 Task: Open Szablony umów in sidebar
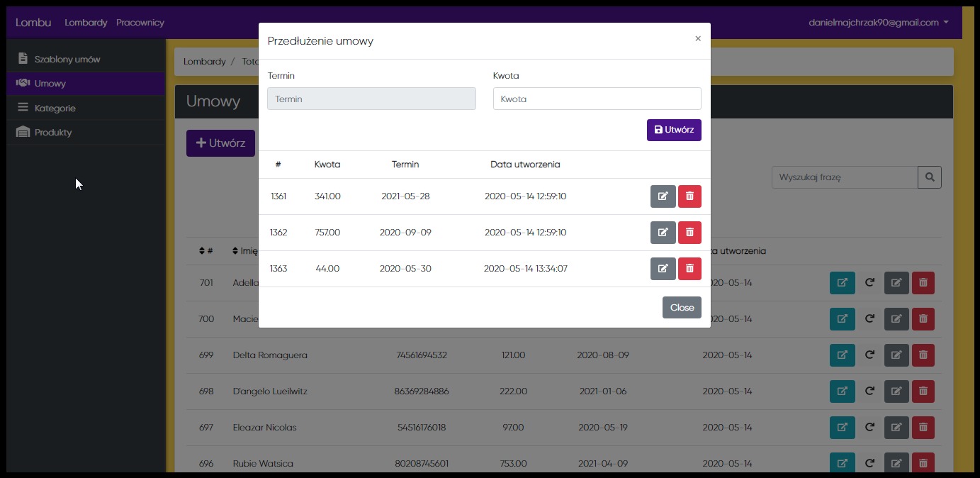(x=86, y=59)
